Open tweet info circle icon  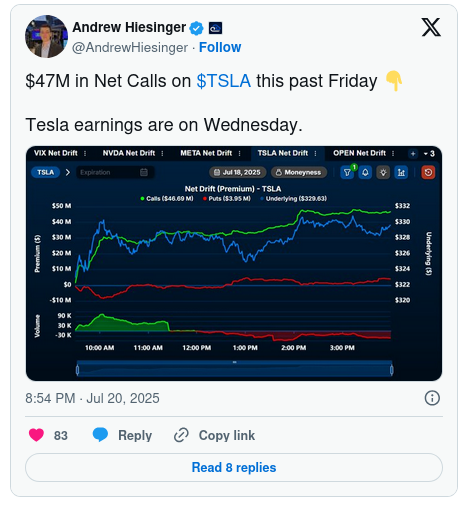tap(432, 398)
